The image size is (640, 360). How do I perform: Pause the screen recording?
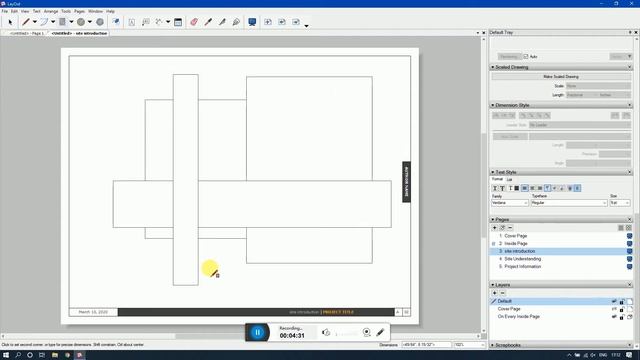coord(258,332)
